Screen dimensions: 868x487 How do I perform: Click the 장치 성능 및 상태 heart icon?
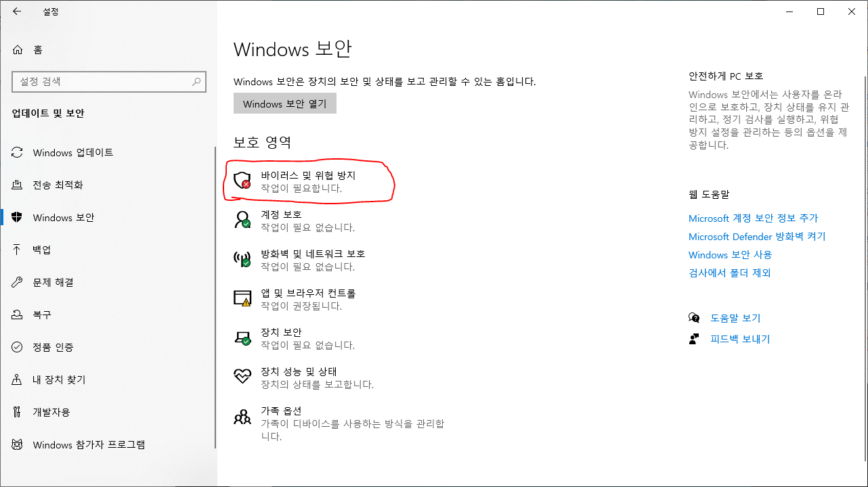(x=242, y=376)
